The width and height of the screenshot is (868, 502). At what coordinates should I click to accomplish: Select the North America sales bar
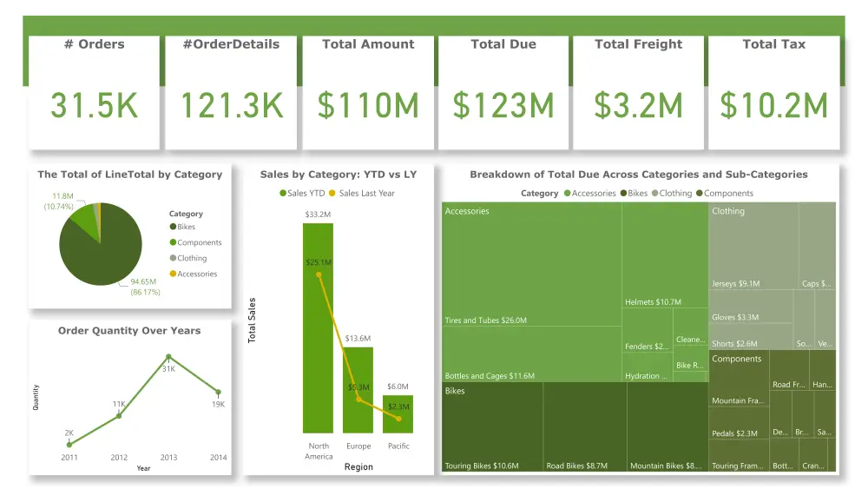tap(319, 330)
